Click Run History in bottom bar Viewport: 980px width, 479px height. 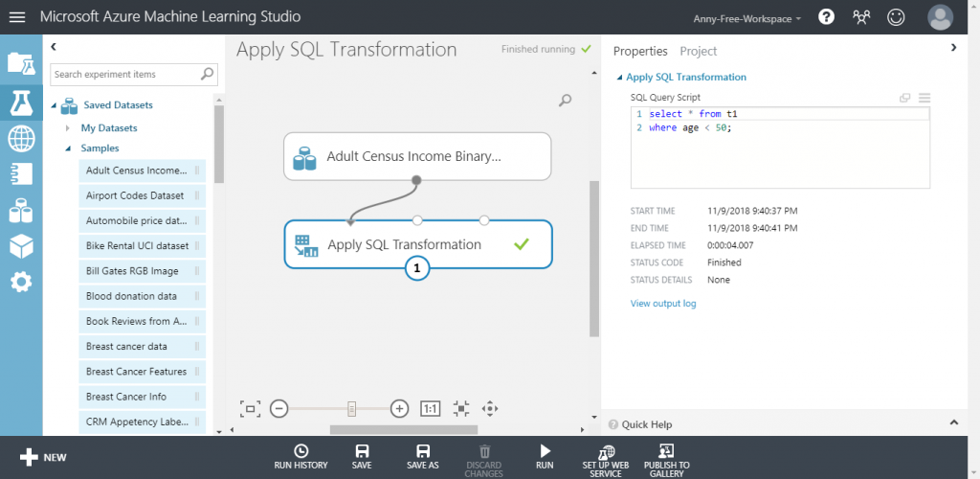[301, 457]
